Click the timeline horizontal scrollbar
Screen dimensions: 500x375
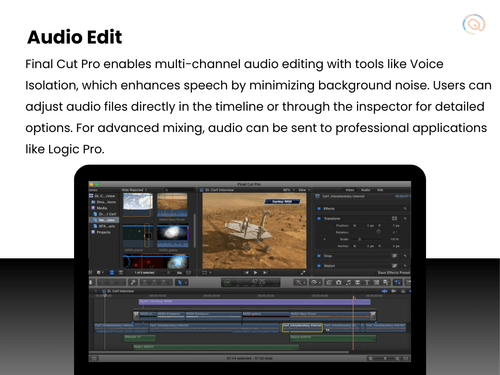click(x=219, y=352)
